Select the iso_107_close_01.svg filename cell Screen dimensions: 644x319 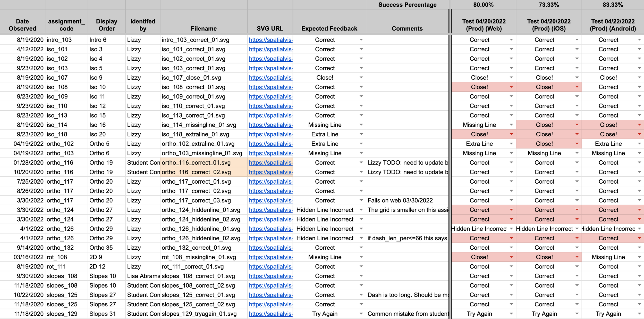point(204,78)
